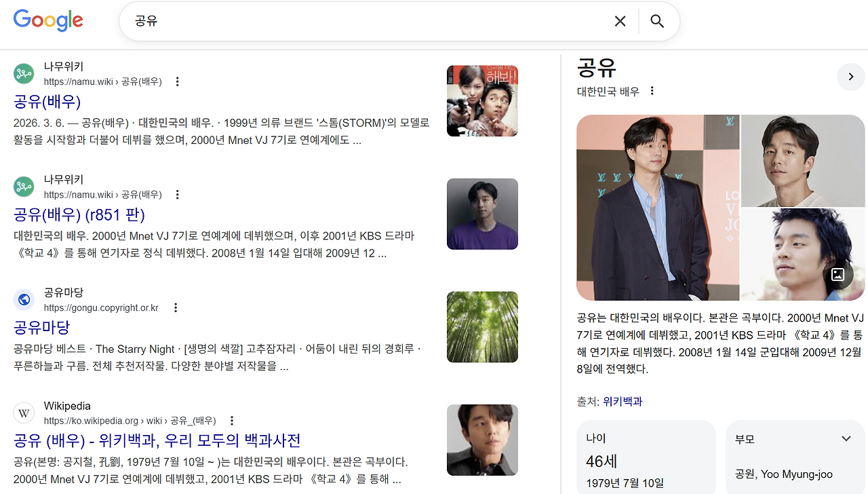
Task: Click the 공유마당 site name above gongu.copyright.or.kr
Action: tap(64, 292)
